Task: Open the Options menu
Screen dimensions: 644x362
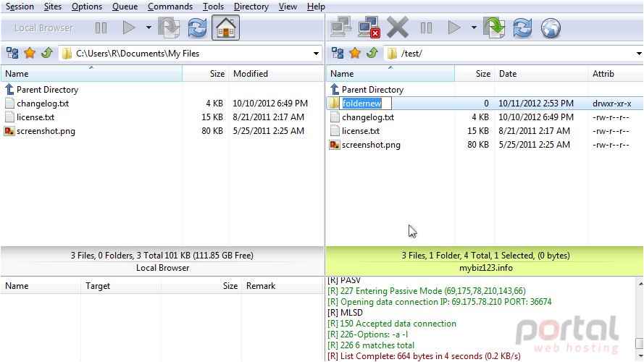Action: tap(87, 7)
